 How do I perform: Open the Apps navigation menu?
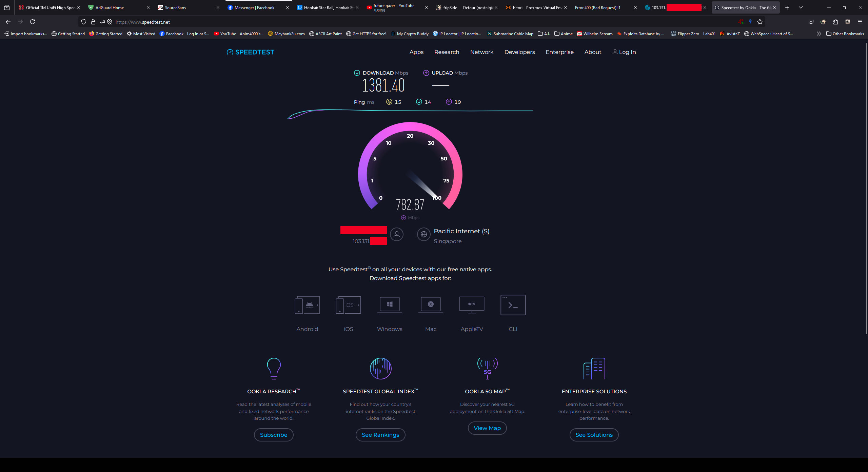tap(416, 52)
